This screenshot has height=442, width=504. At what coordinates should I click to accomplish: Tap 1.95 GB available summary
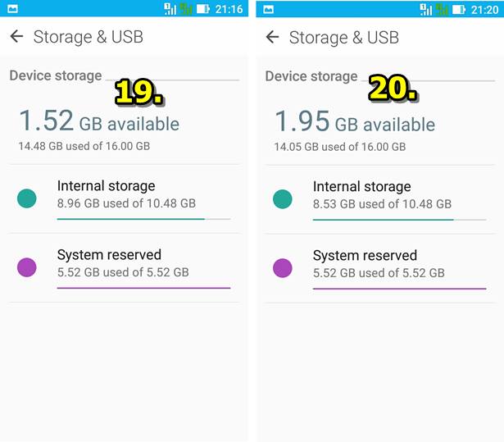[x=355, y=121]
